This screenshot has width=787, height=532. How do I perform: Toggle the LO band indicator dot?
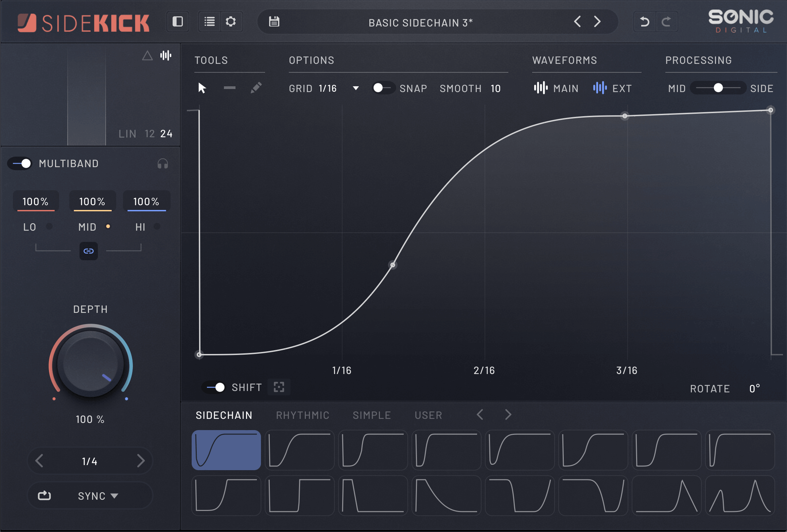coord(49,226)
